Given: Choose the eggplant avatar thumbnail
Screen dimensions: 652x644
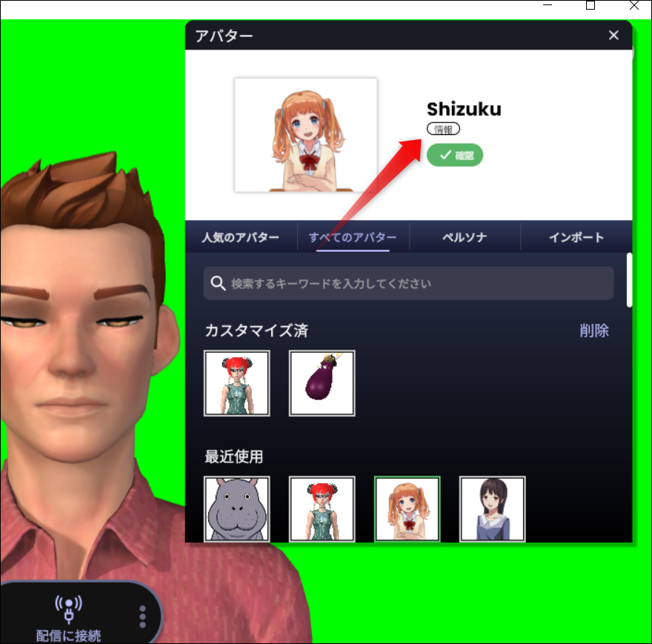Looking at the screenshot, I should [x=322, y=383].
